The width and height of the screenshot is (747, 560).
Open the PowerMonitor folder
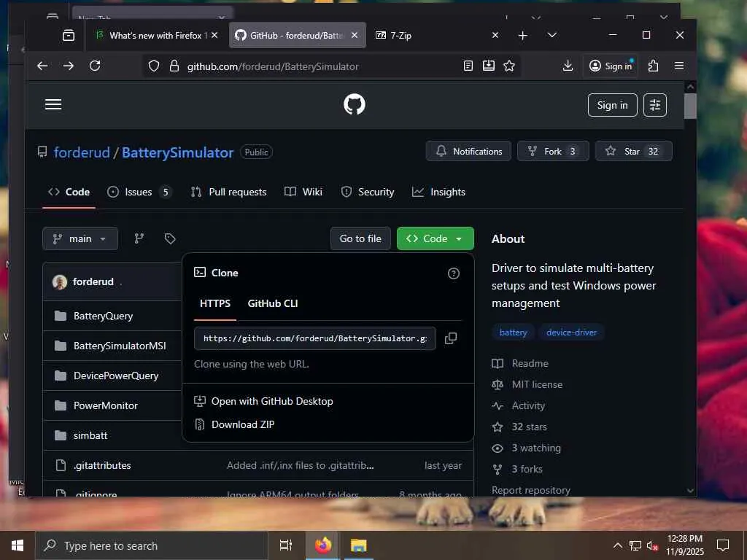[x=105, y=405]
